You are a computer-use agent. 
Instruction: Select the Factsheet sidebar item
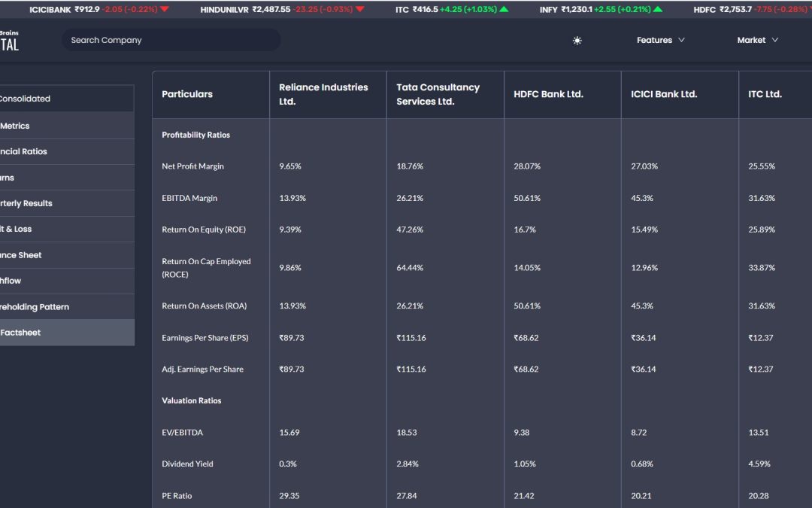click(x=67, y=333)
